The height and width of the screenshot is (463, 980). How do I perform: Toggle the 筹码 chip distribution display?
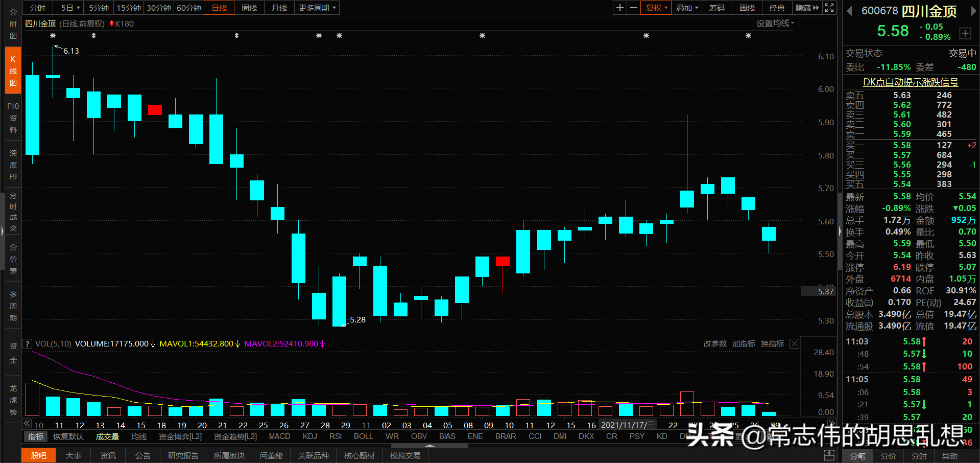tap(716, 8)
